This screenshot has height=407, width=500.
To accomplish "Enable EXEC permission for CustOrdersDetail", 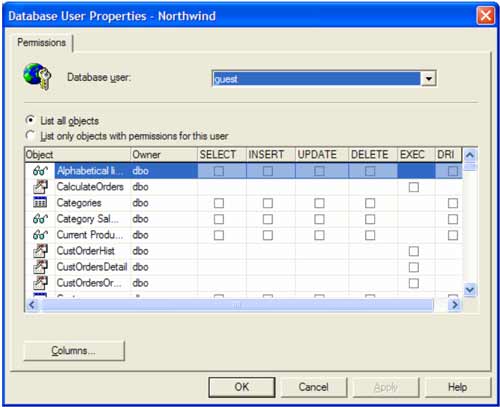I will point(414,267).
